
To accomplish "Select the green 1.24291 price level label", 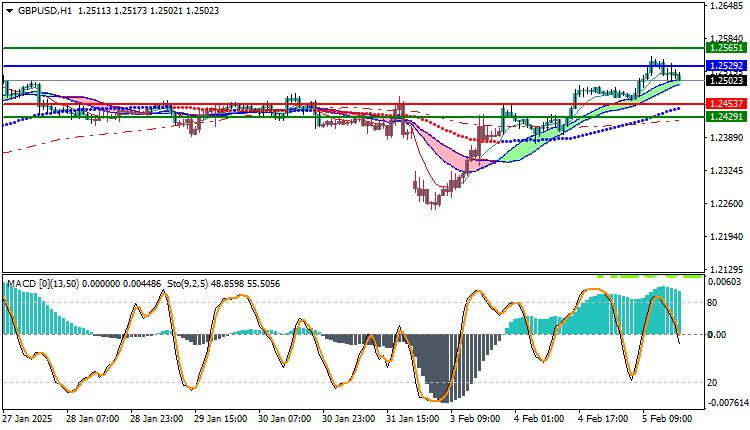I will [x=726, y=116].
